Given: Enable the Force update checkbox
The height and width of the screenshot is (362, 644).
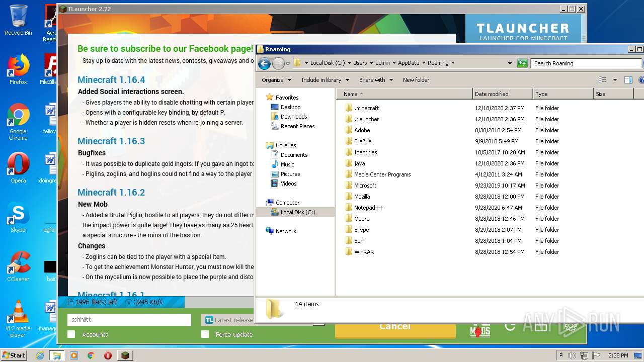Looking at the screenshot, I should [205, 334].
